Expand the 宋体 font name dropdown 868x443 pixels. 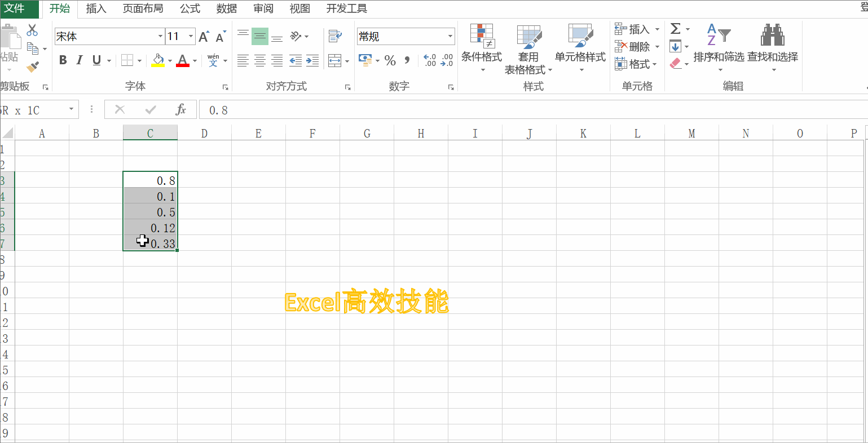(x=160, y=37)
